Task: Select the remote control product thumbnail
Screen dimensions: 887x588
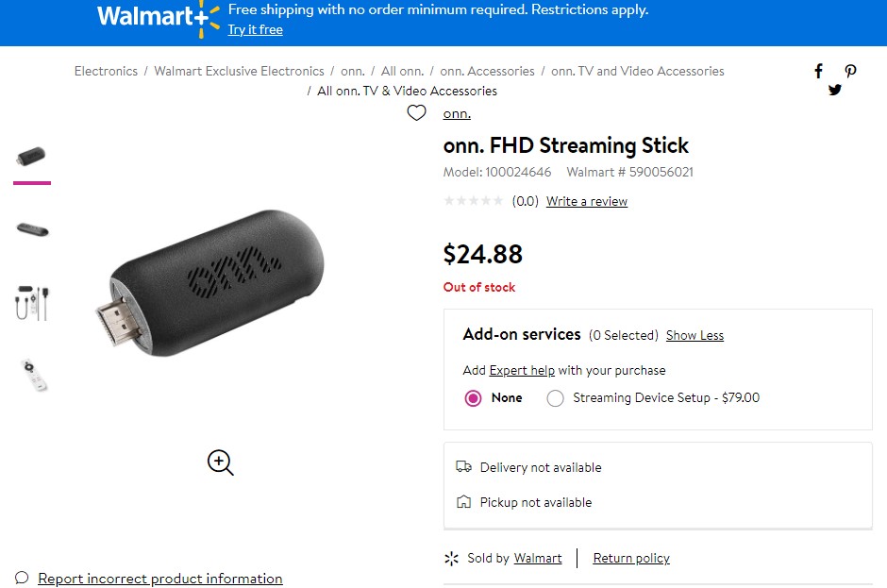Action: tap(31, 375)
